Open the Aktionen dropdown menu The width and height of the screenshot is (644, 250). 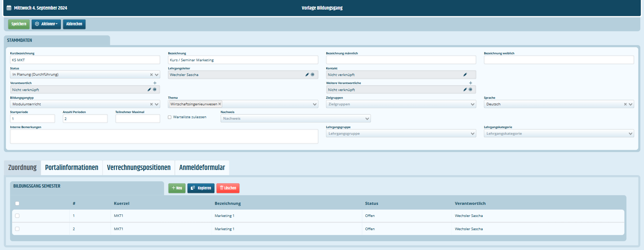point(46,24)
